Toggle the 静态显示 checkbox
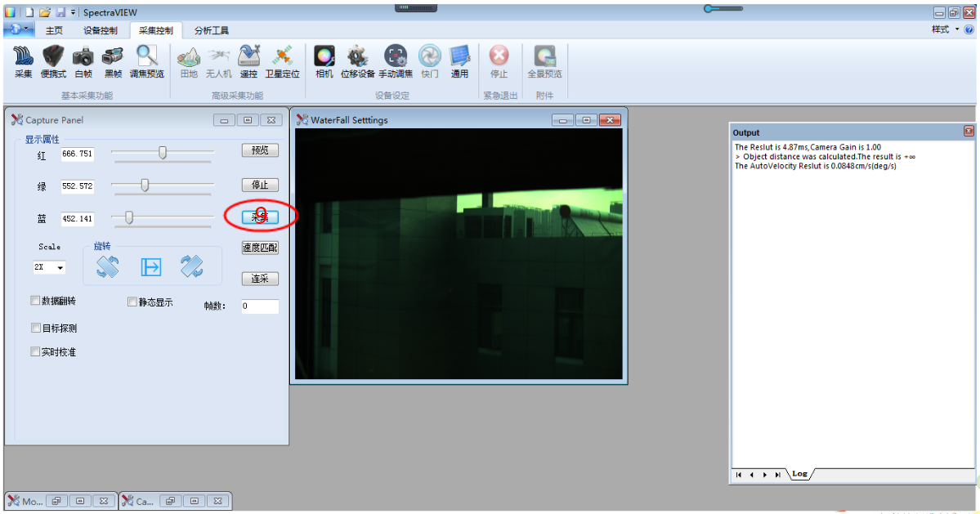Screen dimensions: 980x514 pos(132,302)
